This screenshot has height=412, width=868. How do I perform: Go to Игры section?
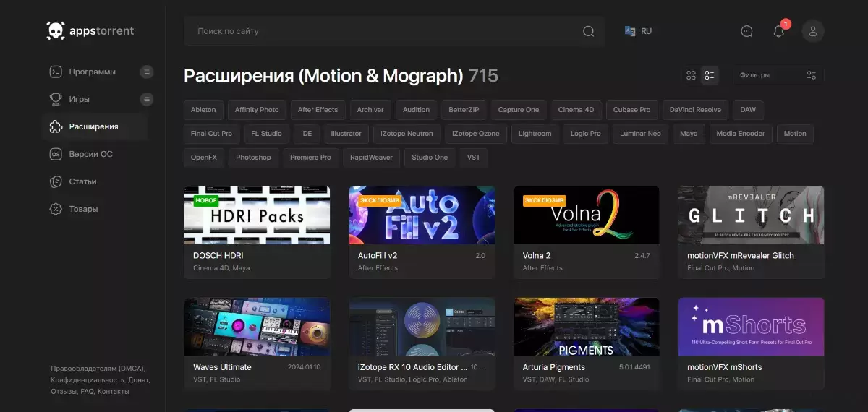pos(80,99)
